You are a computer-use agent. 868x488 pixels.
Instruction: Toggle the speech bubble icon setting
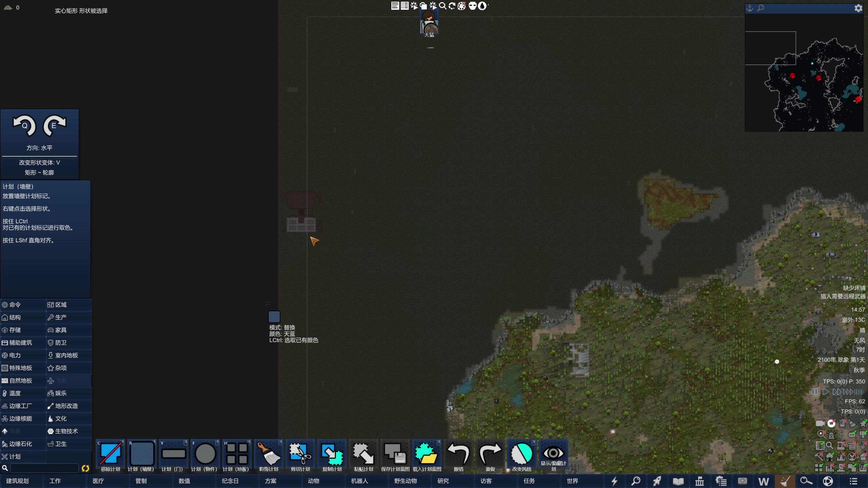pos(852,434)
